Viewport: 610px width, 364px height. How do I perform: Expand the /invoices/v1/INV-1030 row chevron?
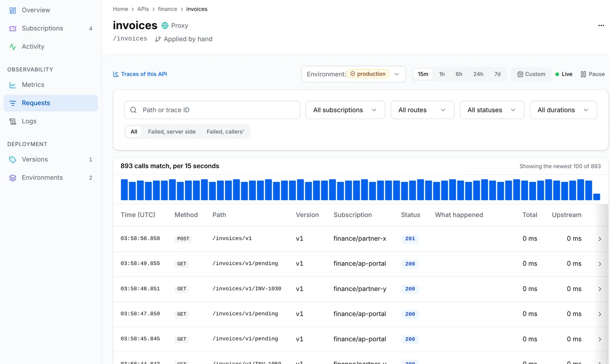tap(600, 289)
